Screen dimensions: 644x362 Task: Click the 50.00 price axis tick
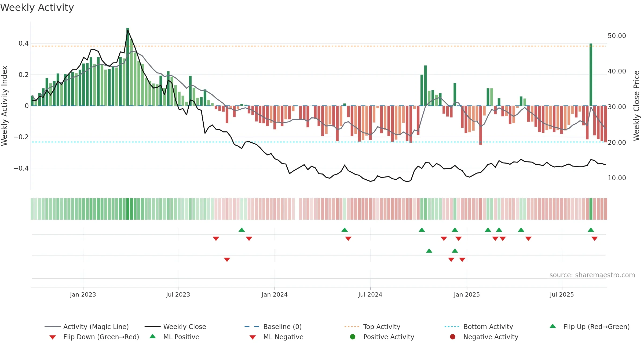click(x=617, y=36)
